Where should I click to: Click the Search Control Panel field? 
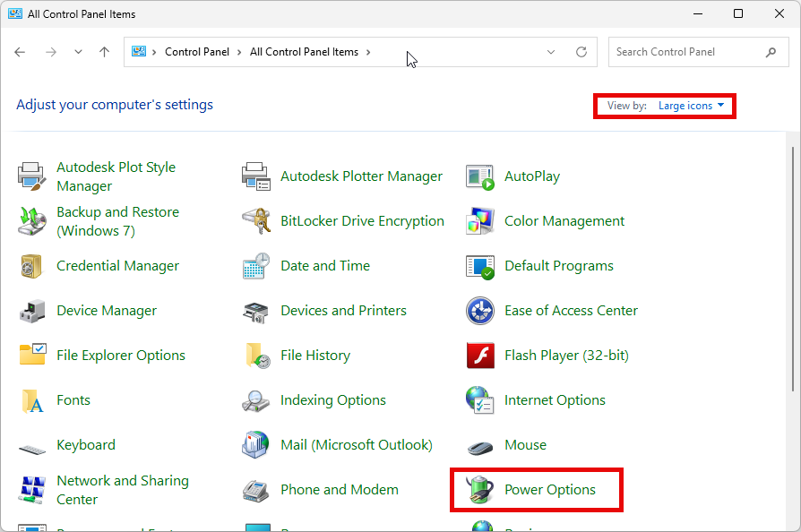coord(685,53)
